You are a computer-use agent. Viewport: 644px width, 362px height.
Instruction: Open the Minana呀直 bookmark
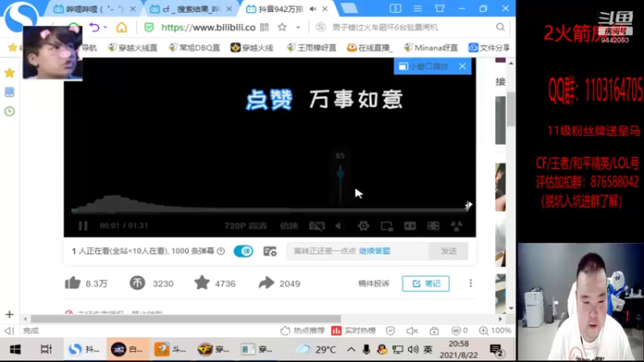[431, 47]
